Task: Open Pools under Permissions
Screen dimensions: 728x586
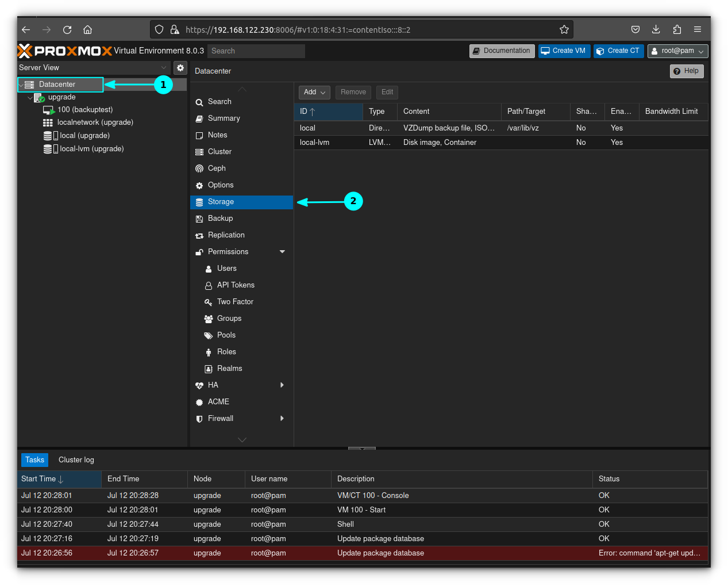Action: [241, 335]
